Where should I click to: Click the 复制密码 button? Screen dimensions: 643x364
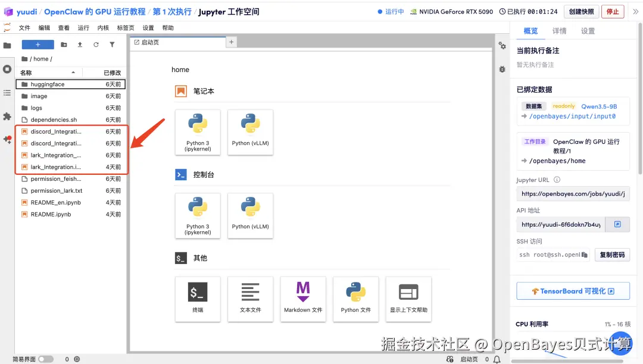pyautogui.click(x=612, y=255)
